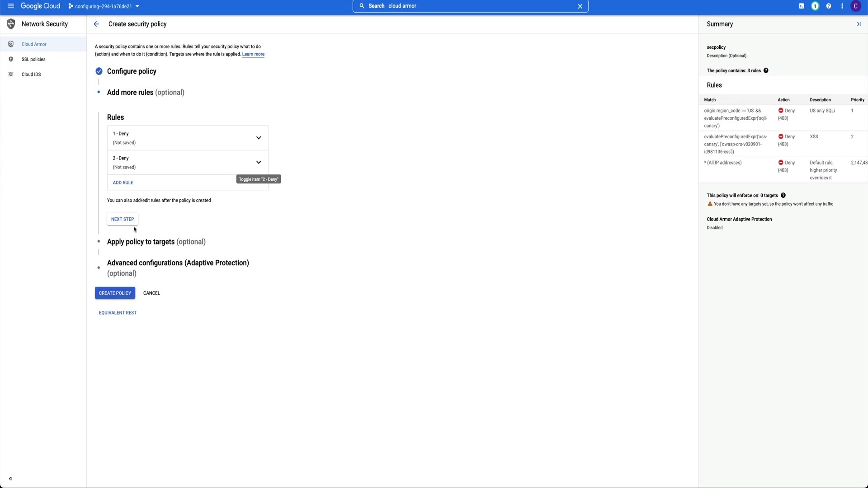Click help icon next to policy contains 3 rules
This screenshot has height=488, width=868.
pyautogui.click(x=766, y=70)
